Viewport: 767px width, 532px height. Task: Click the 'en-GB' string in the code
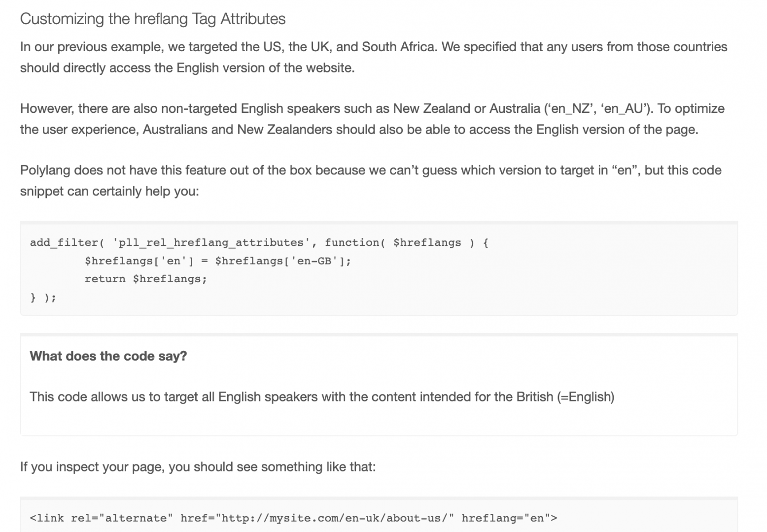point(314,261)
